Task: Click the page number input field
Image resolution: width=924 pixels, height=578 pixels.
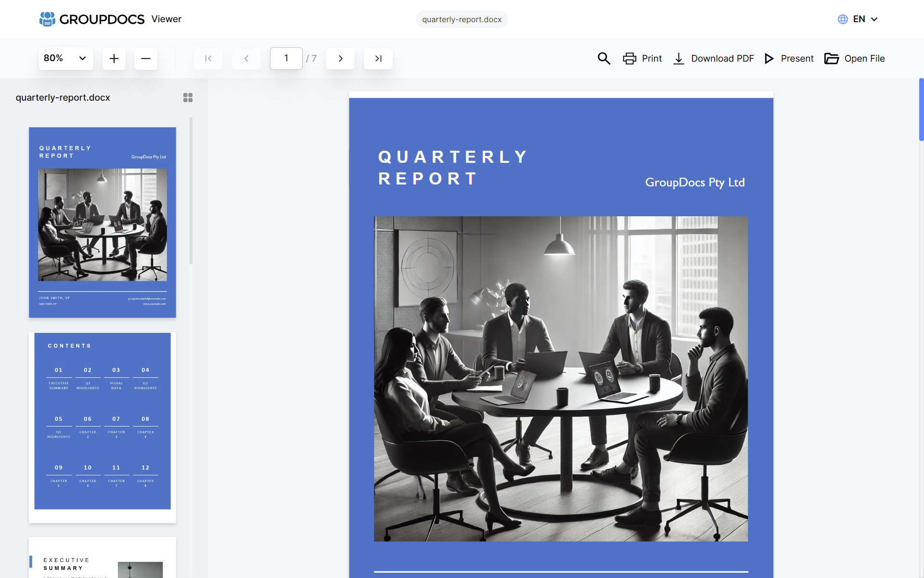Action: pos(286,59)
